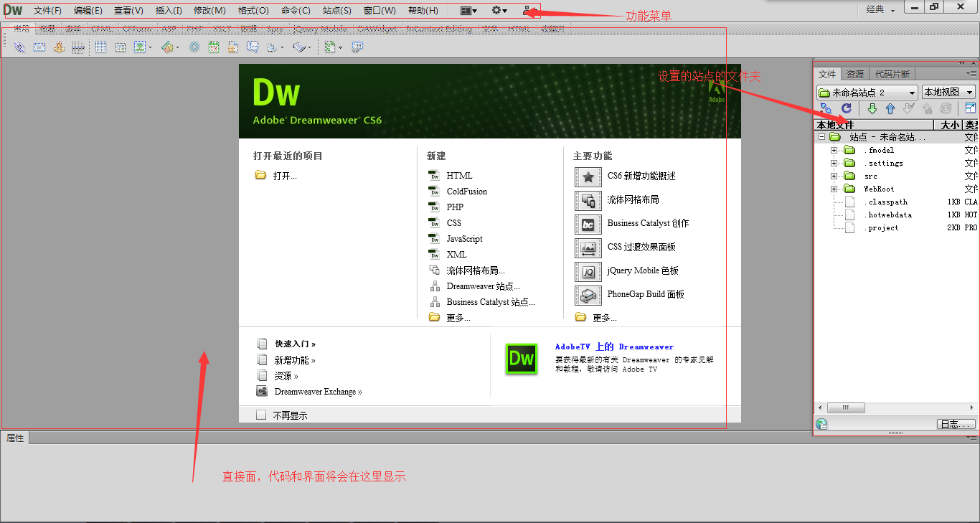The height and width of the screenshot is (523, 980).
Task: Select the InContext Editing insert tab
Action: tap(439, 29)
